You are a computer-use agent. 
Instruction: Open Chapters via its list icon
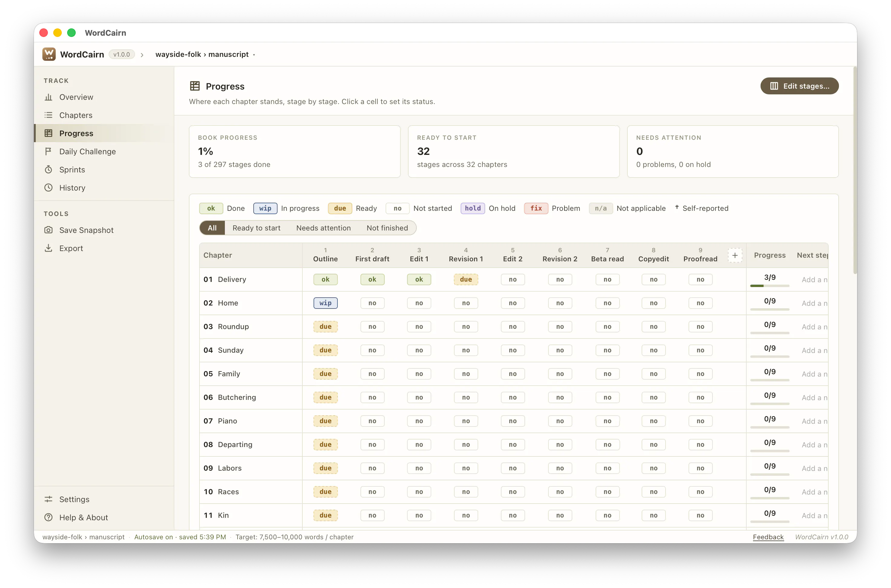coord(48,115)
